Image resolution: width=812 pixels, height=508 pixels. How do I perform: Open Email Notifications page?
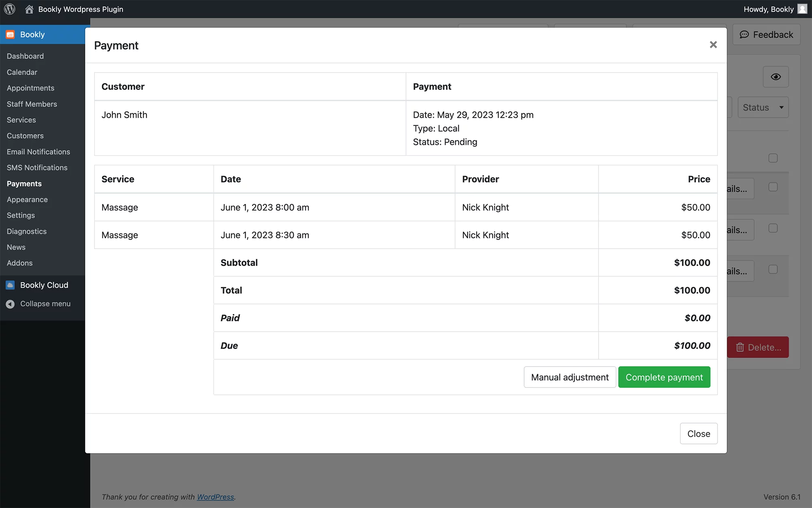coord(38,152)
